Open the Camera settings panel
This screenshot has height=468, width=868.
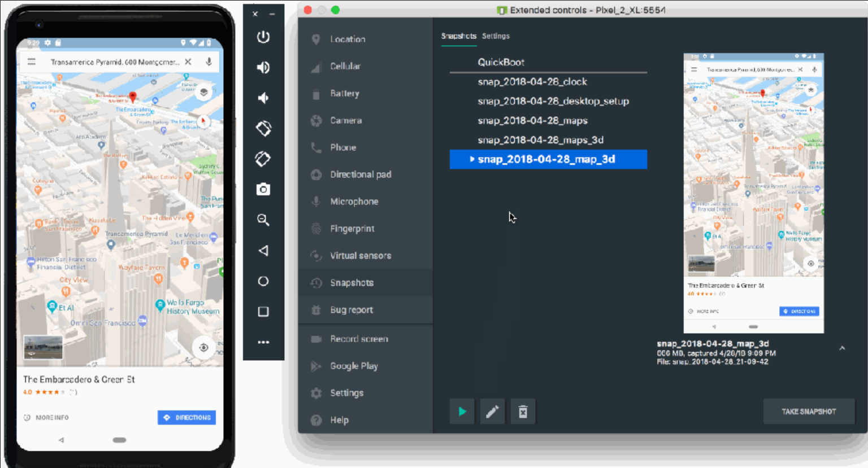(365, 120)
